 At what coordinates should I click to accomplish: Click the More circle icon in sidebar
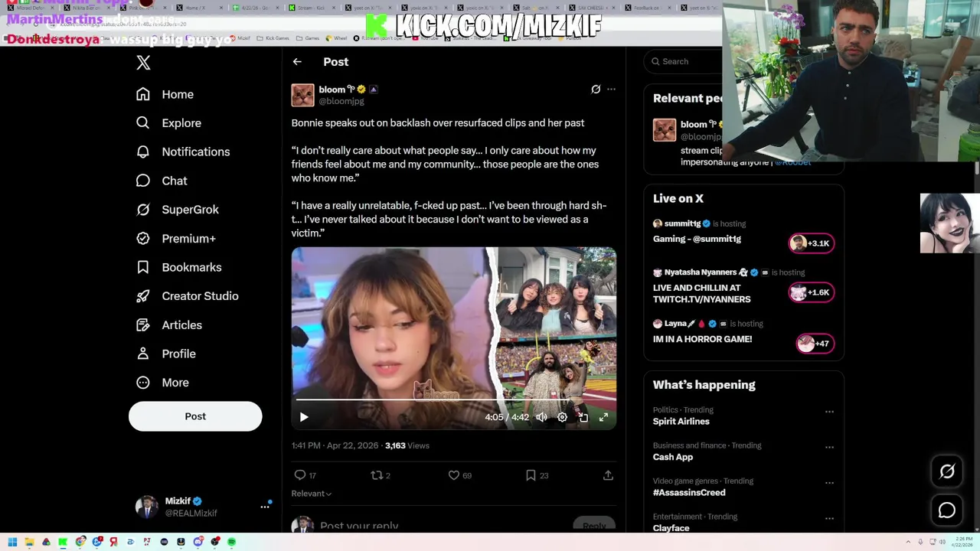(142, 383)
